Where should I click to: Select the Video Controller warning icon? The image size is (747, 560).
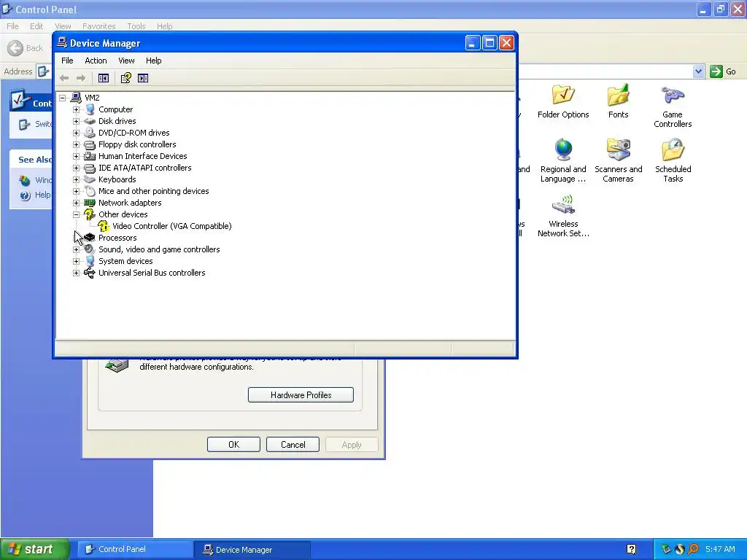point(104,226)
